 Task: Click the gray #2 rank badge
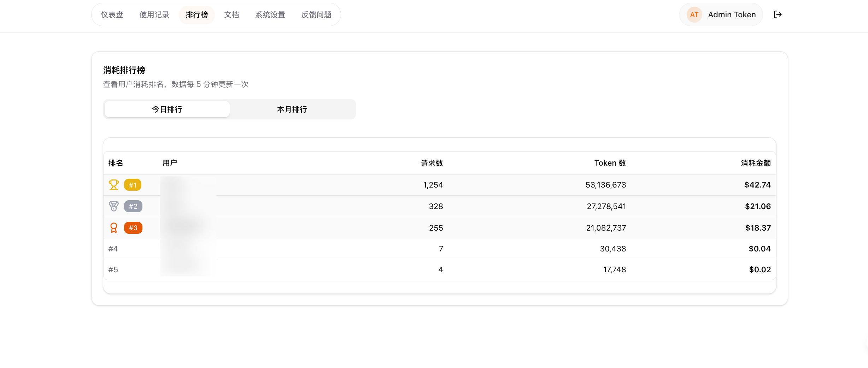(133, 206)
